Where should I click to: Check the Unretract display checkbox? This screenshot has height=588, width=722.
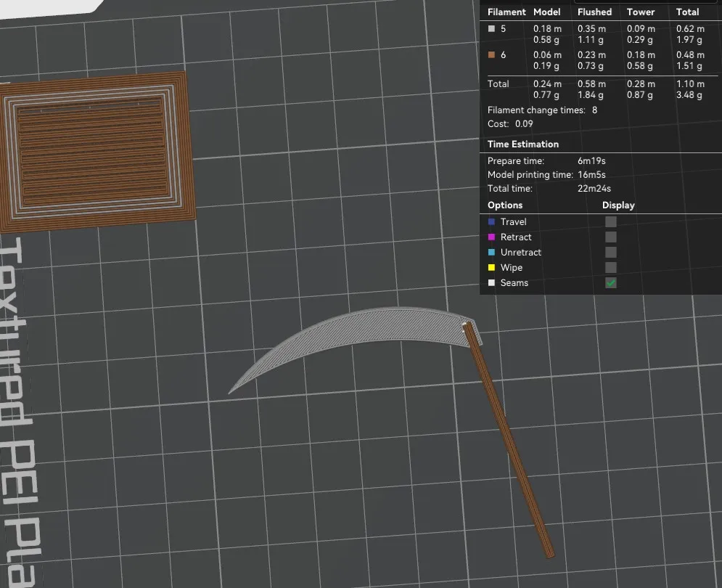pos(611,253)
